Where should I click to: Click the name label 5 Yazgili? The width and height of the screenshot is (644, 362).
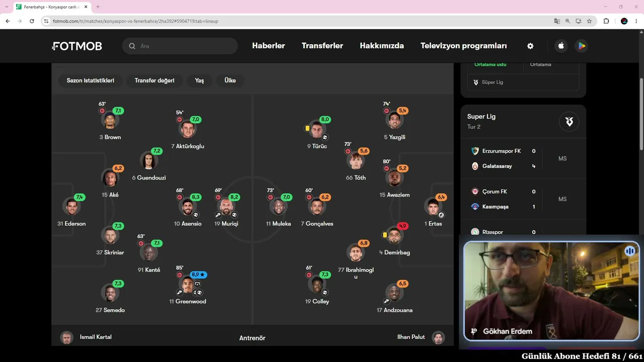pyautogui.click(x=394, y=137)
